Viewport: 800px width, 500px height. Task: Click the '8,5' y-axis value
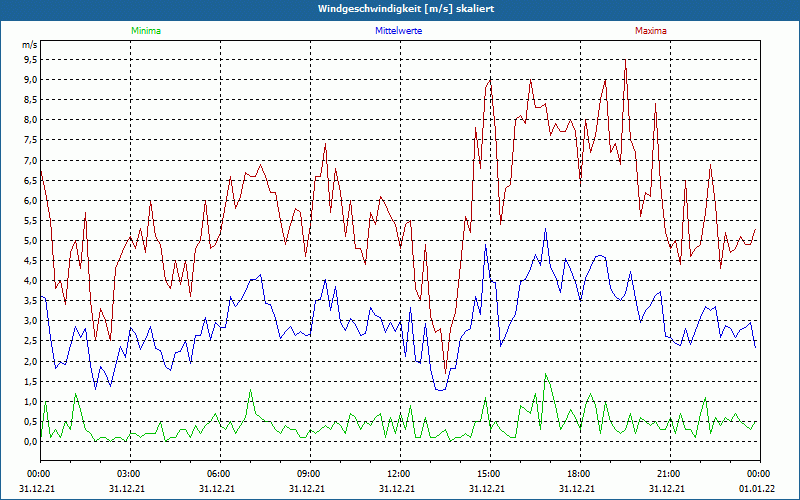pyautogui.click(x=31, y=99)
